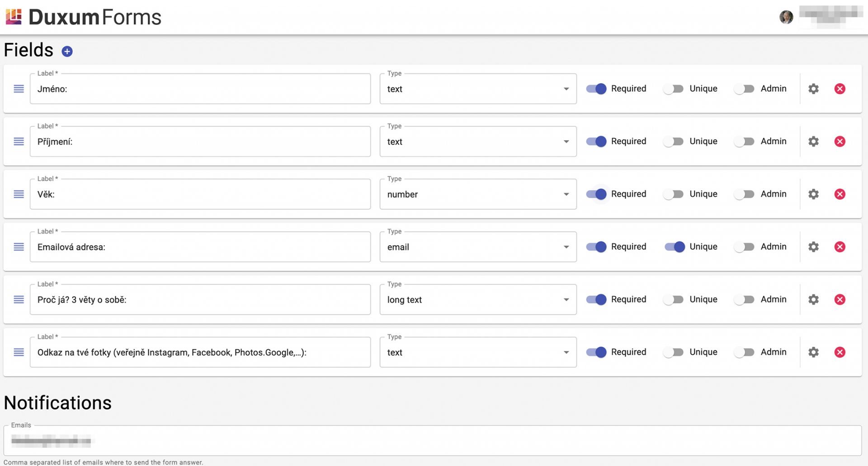Delete the Příjmení field with red X

tap(840, 141)
